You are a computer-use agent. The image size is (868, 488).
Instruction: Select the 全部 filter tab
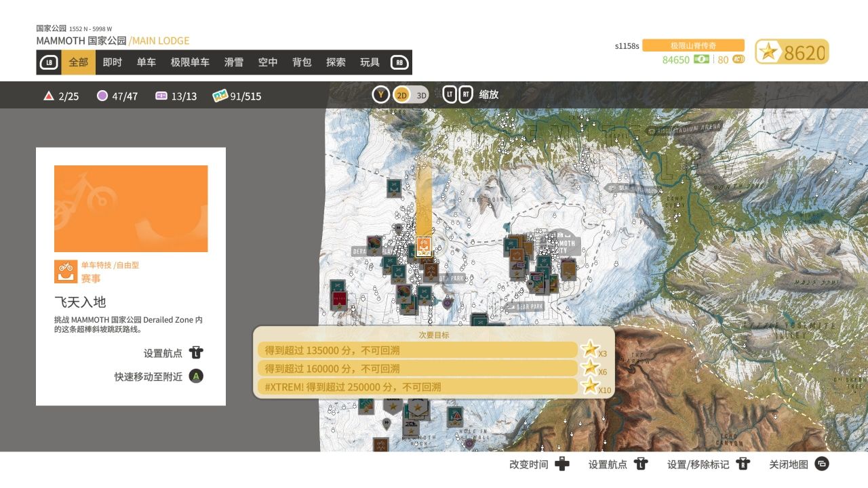pyautogui.click(x=79, y=62)
